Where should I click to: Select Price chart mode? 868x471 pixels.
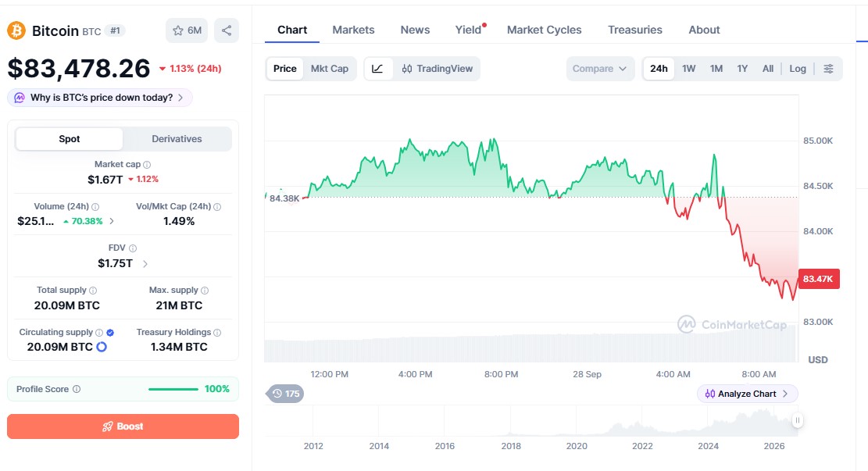[284, 69]
